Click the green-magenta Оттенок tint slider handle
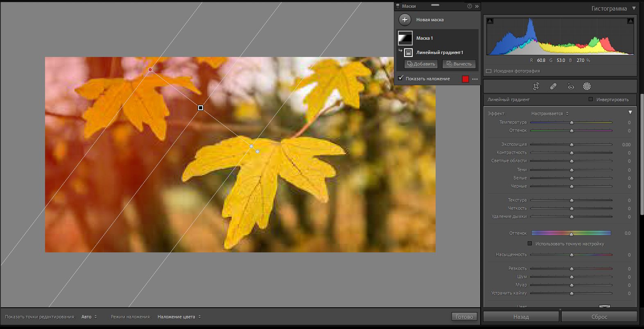This screenshot has width=644, height=329. (572, 131)
